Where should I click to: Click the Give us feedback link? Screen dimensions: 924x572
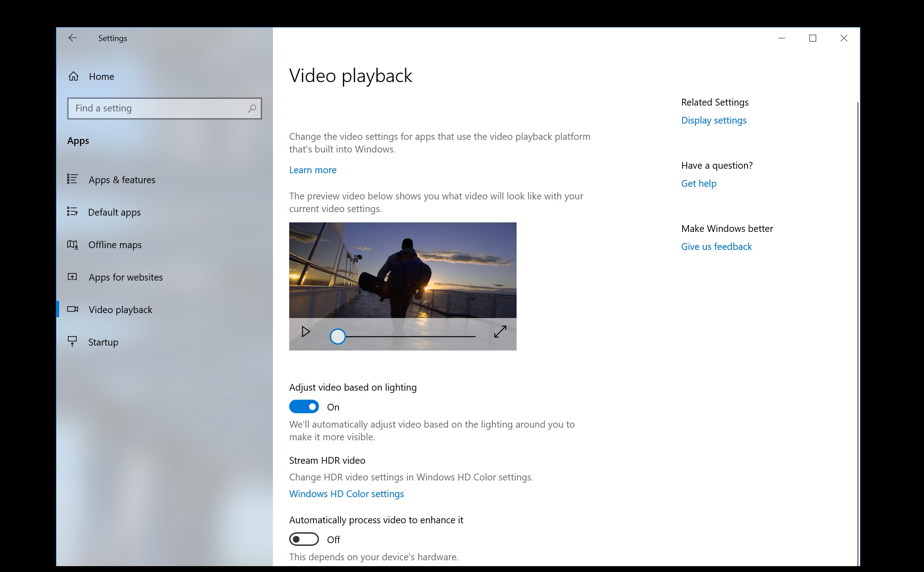click(x=716, y=247)
